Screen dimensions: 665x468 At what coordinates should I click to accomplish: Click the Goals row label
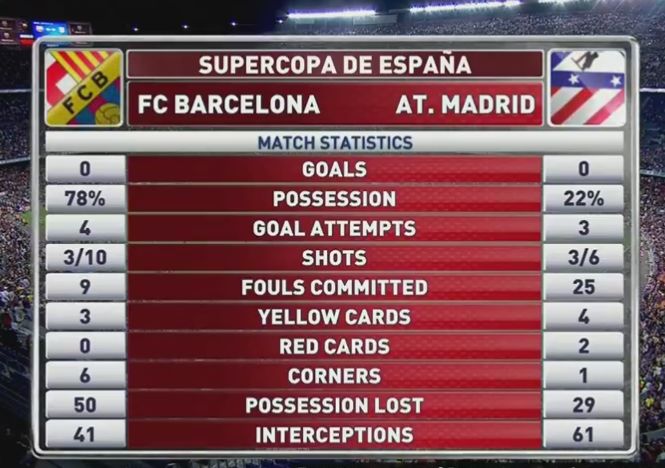click(334, 170)
